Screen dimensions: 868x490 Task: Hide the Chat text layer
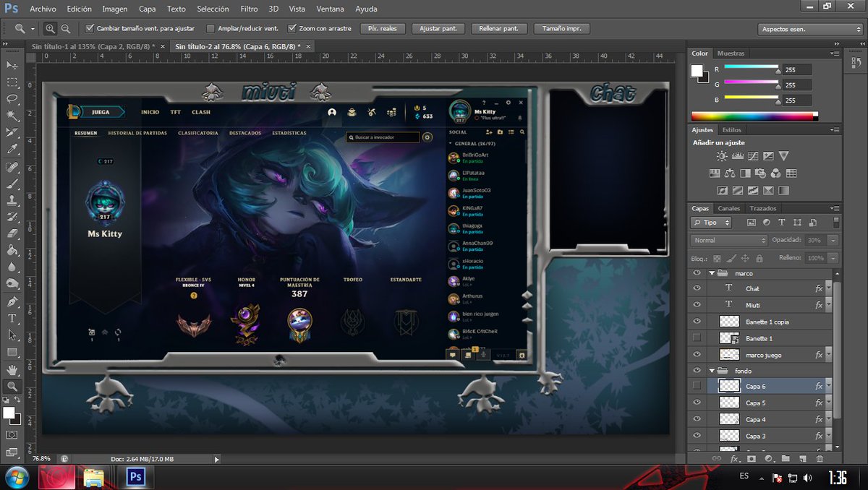pos(697,288)
